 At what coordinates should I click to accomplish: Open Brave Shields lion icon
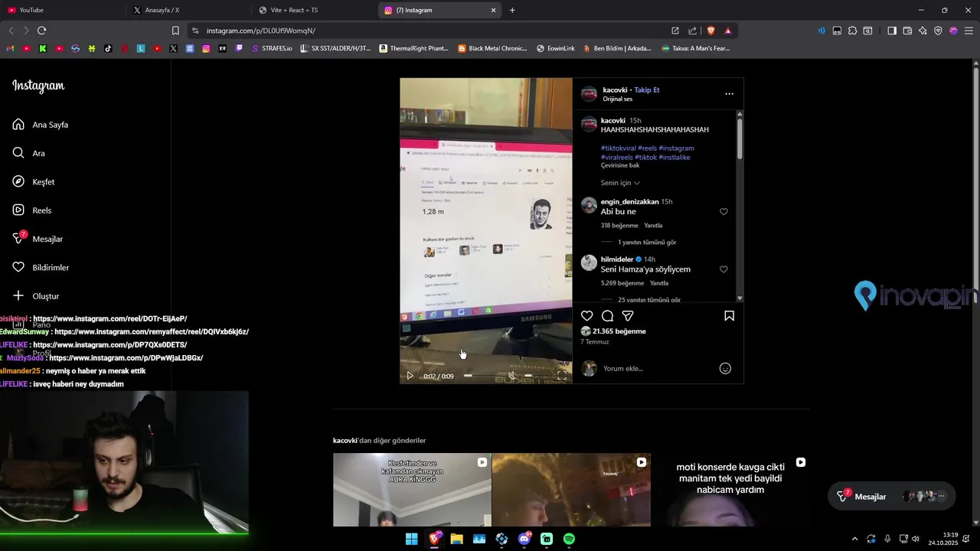pyautogui.click(x=710, y=31)
